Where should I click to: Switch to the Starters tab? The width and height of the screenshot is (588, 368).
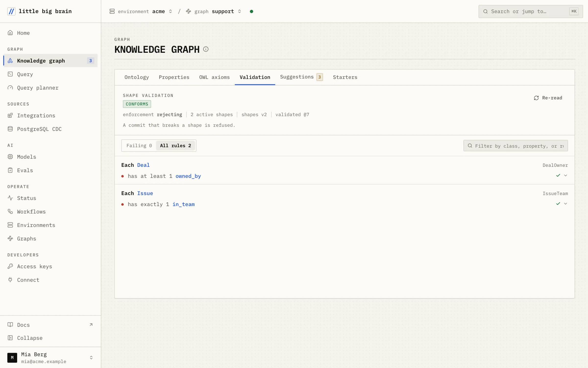(345, 77)
